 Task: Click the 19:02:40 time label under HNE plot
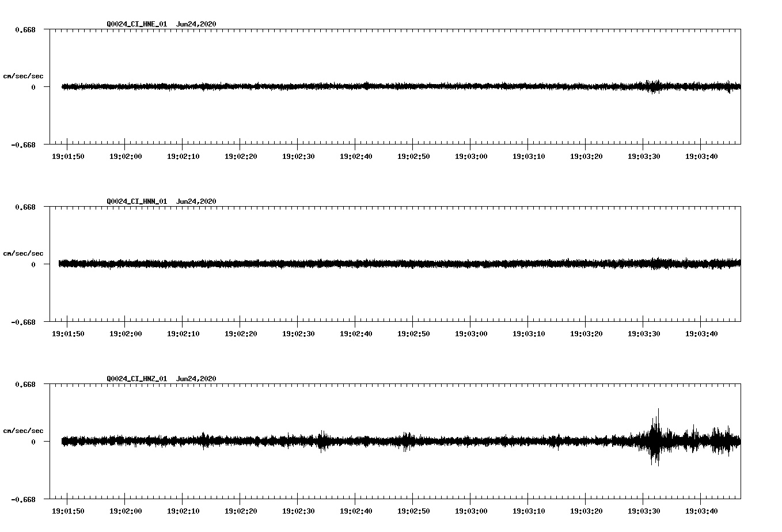356,156
